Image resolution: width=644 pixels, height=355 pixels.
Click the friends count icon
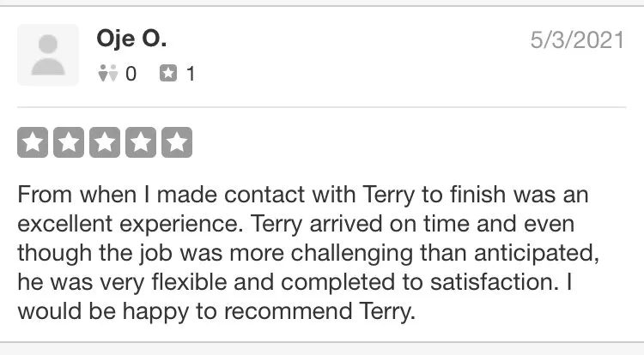point(107,74)
